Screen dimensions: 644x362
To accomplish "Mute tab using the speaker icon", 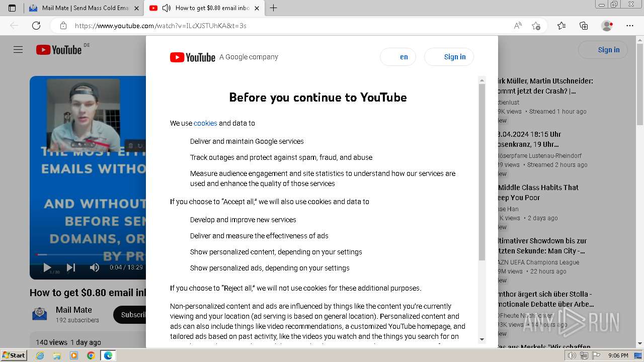I will [167, 8].
